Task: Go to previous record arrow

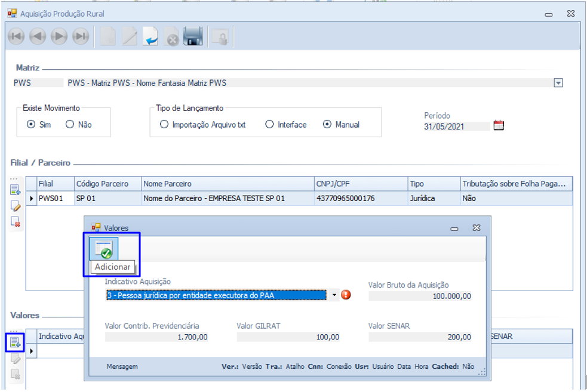Action: tap(38, 36)
